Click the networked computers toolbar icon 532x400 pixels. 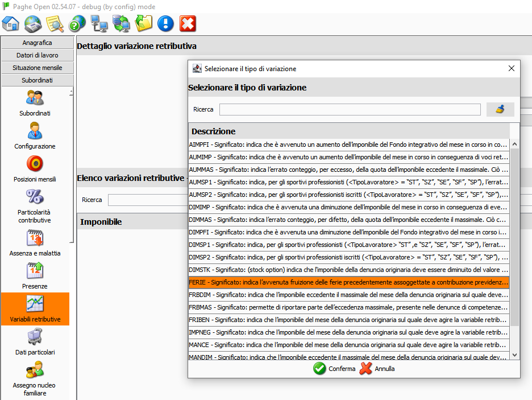click(99, 24)
